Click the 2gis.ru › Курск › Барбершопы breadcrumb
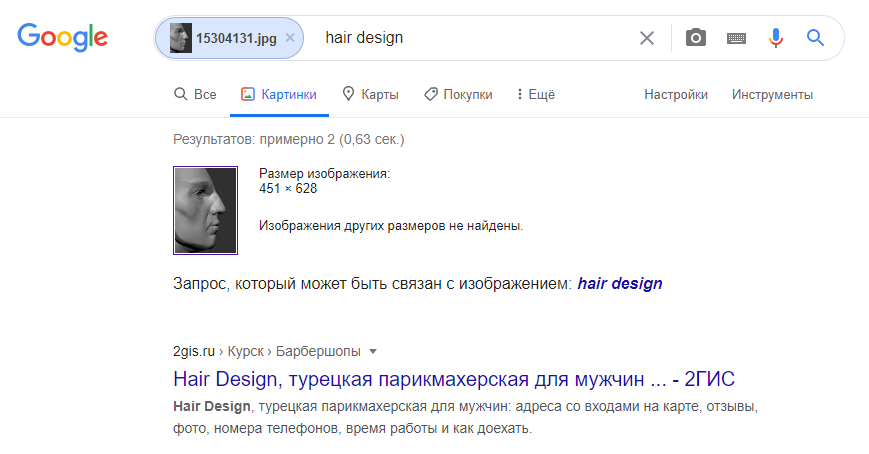This screenshot has height=454, width=869. coord(267,351)
